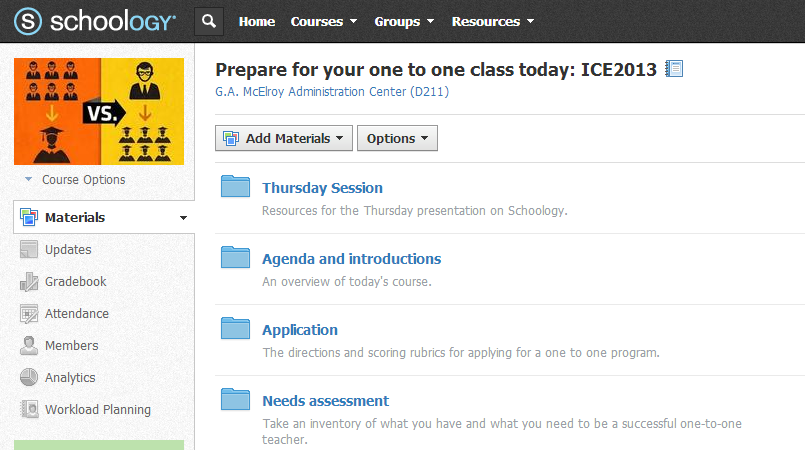Expand the Add Materials dropdown
805x450 pixels.
pos(284,138)
